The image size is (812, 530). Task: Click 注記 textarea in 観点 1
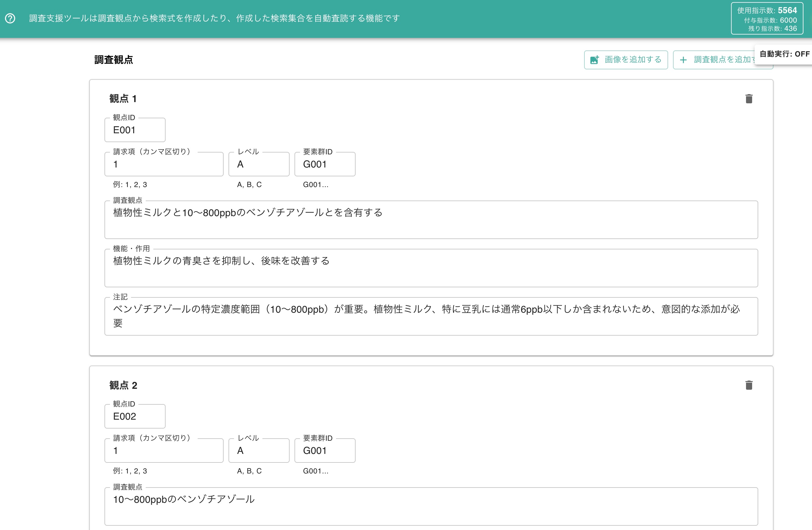431,316
